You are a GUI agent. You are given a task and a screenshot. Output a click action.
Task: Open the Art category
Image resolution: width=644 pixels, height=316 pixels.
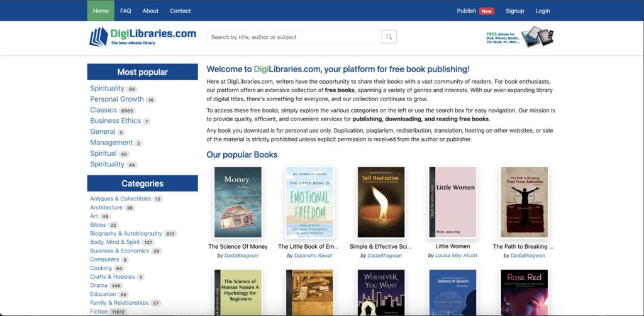point(94,216)
